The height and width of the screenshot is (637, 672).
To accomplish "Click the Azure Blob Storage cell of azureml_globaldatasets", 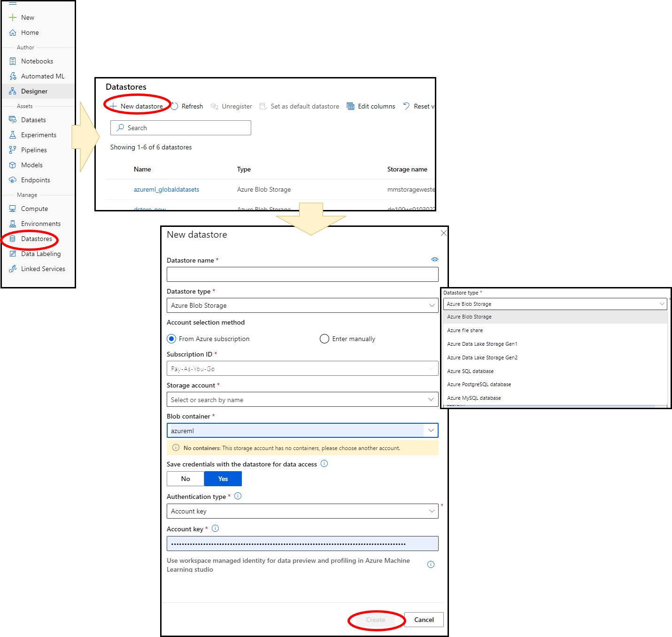I will (x=264, y=189).
